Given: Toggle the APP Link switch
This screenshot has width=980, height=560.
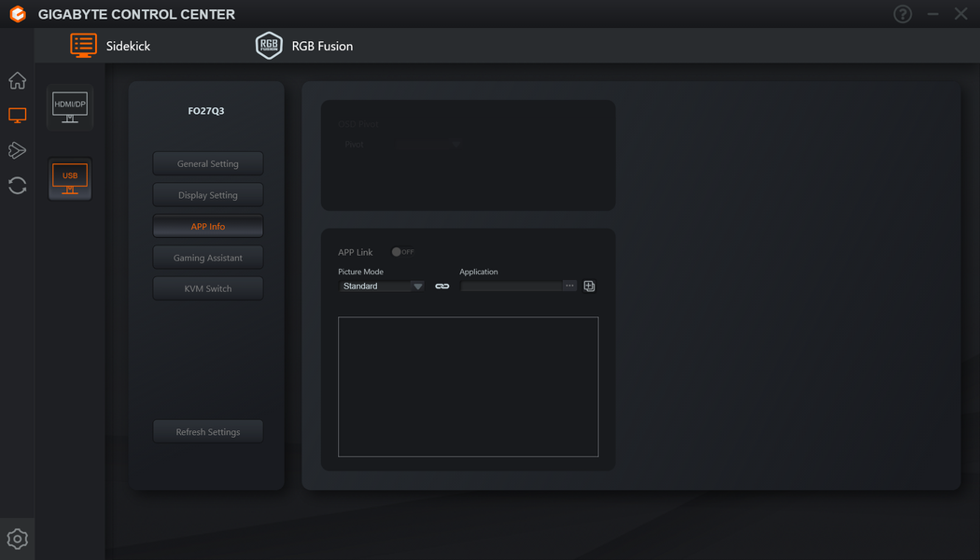Looking at the screenshot, I should (x=402, y=252).
